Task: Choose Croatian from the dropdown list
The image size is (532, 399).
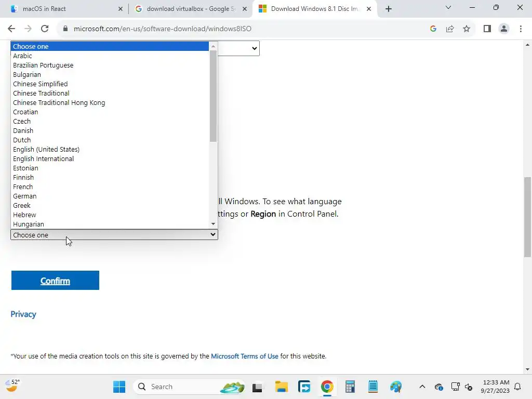Action: [x=110, y=112]
